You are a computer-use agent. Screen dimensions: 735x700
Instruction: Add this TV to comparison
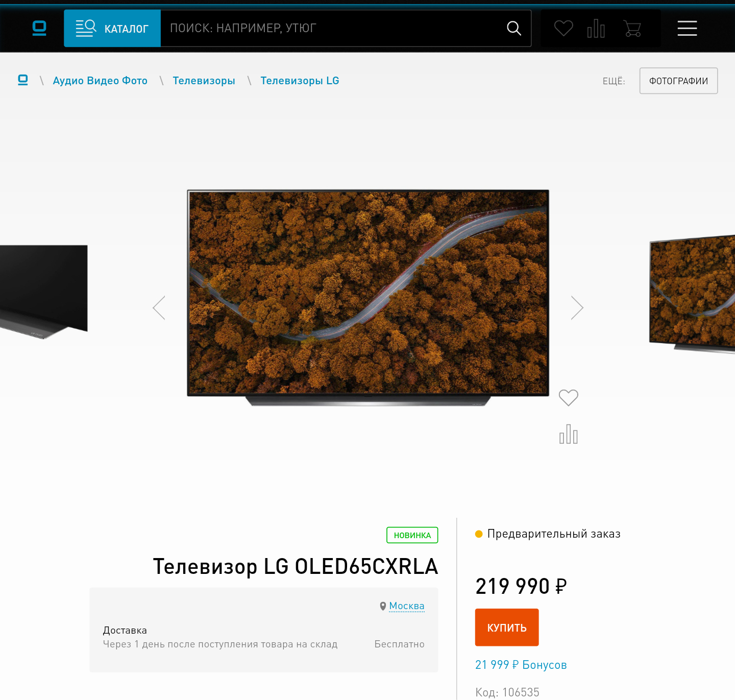569,435
